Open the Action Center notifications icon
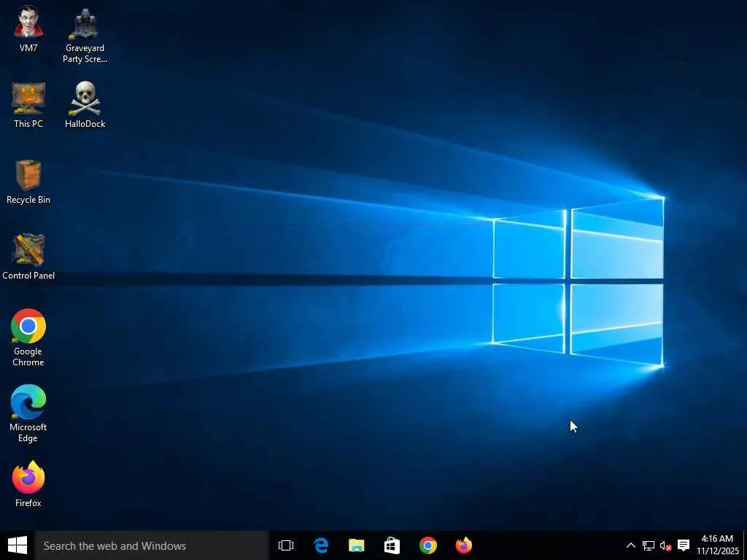Viewport: 747px width, 560px height. (x=684, y=545)
